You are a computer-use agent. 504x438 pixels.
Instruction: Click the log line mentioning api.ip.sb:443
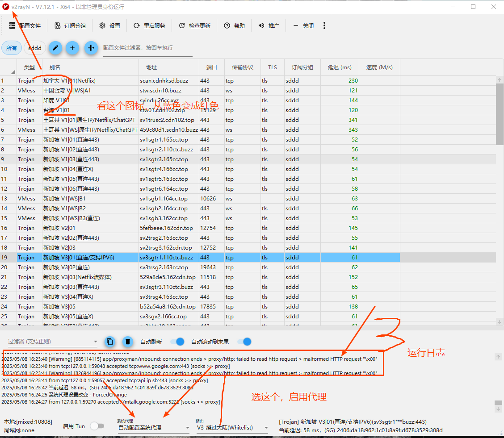coord(105,380)
